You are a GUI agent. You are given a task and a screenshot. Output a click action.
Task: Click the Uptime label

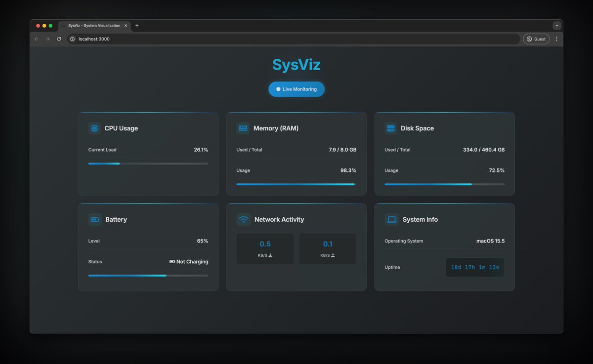(x=392, y=267)
